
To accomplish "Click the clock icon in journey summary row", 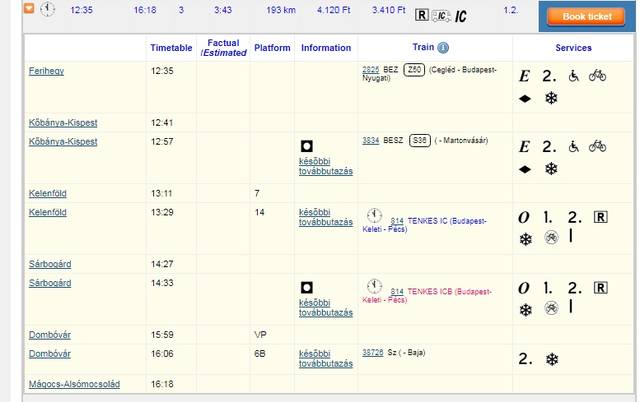I will point(48,9).
